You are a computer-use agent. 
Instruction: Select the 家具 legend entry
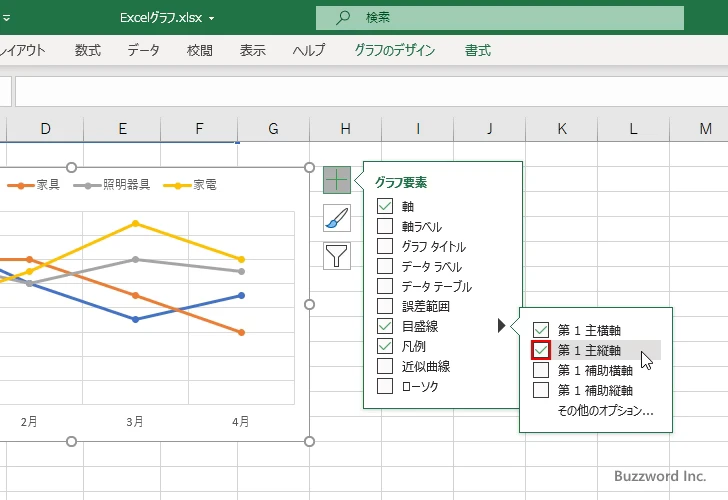(33, 185)
